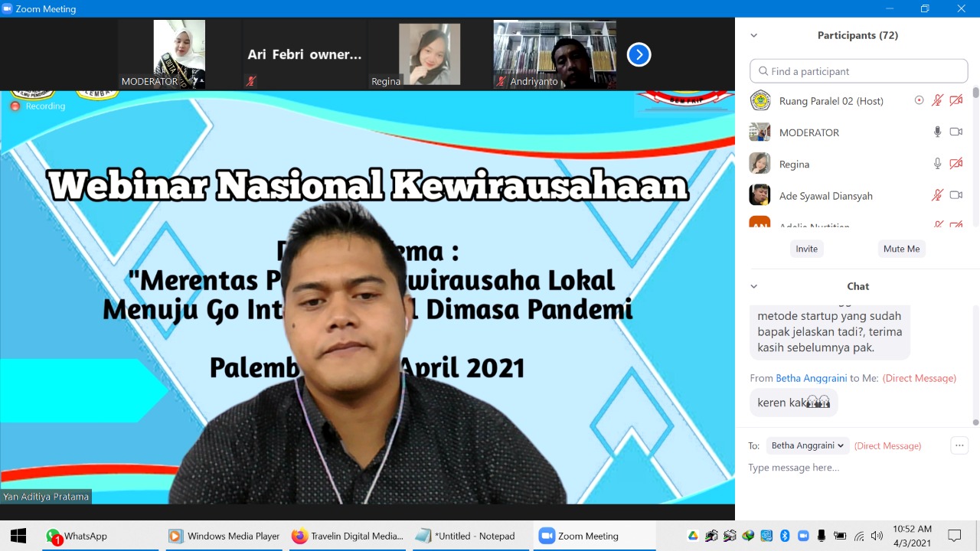
Task: Click muted mic icon on Andriyanto's thumbnail
Action: (x=501, y=81)
